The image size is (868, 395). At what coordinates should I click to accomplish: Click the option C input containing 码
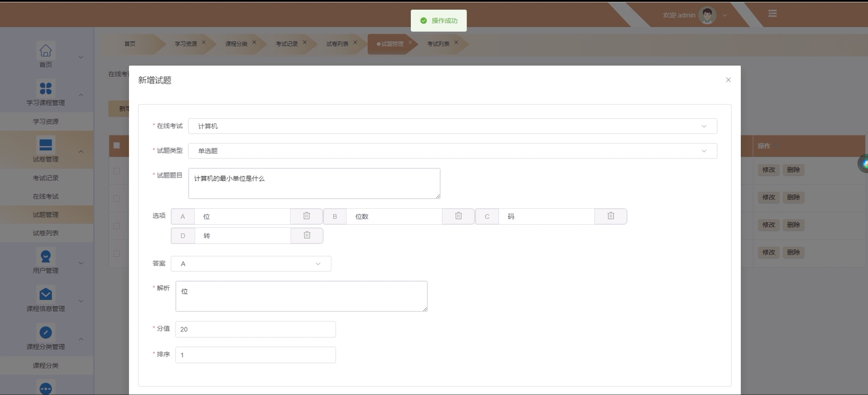(547, 216)
